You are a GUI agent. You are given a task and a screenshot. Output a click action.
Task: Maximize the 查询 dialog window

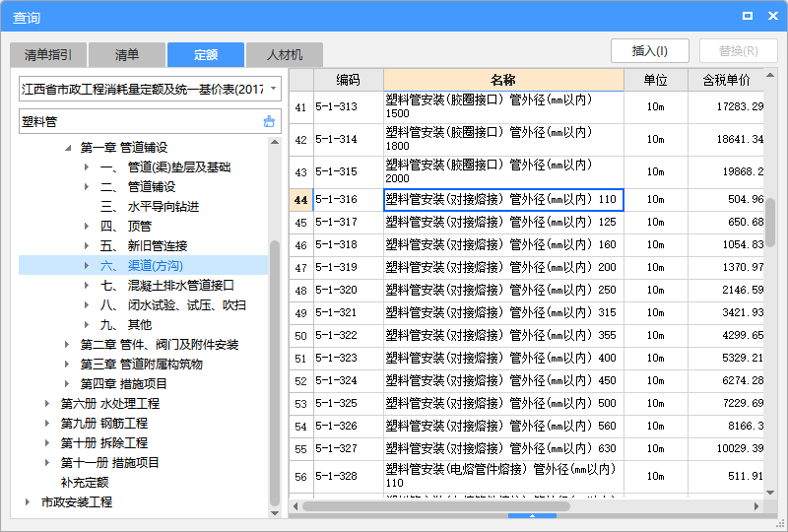tap(748, 16)
